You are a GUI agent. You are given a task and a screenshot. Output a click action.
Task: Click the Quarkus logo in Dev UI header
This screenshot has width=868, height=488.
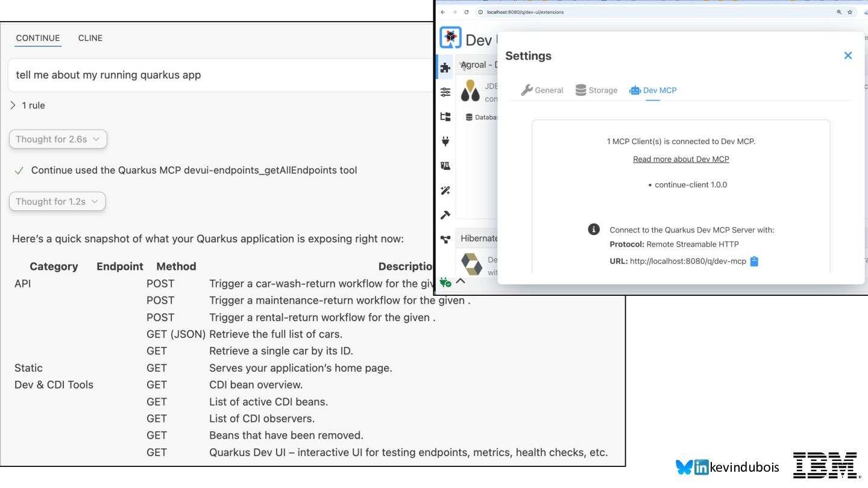pos(450,38)
